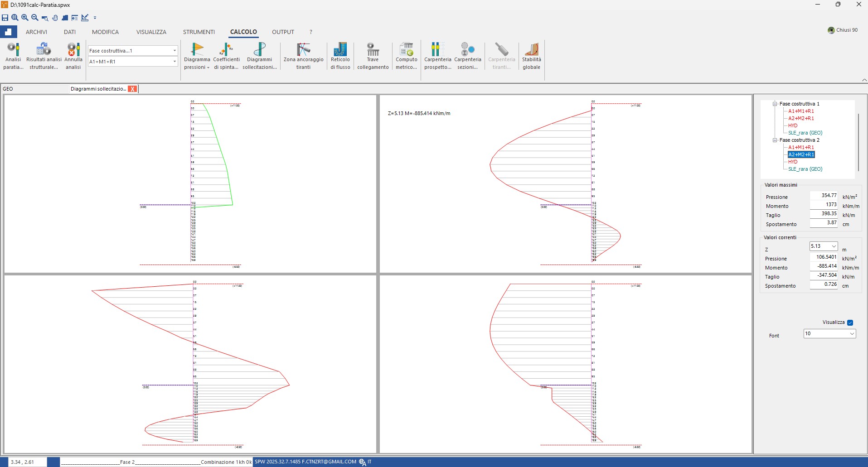Open Zona ancoraggio tiranti

304,56
